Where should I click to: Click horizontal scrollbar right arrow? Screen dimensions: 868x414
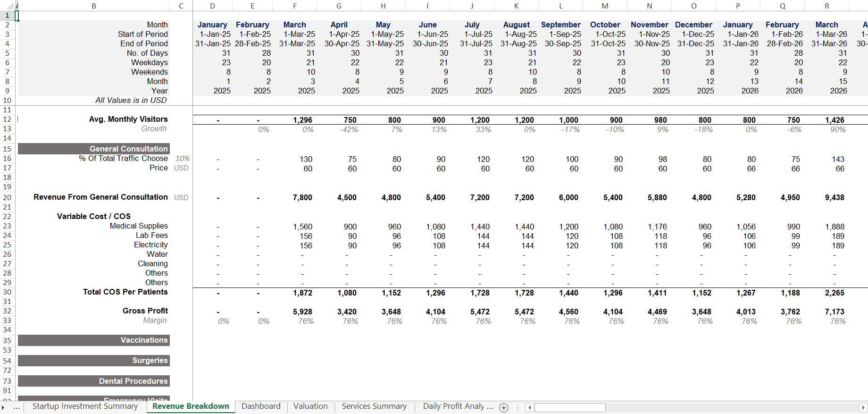863,407
